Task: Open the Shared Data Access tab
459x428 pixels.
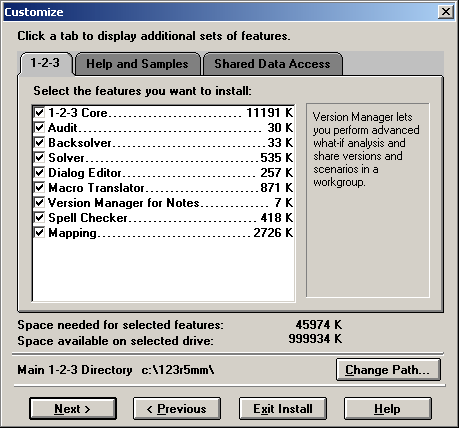Action: click(272, 64)
